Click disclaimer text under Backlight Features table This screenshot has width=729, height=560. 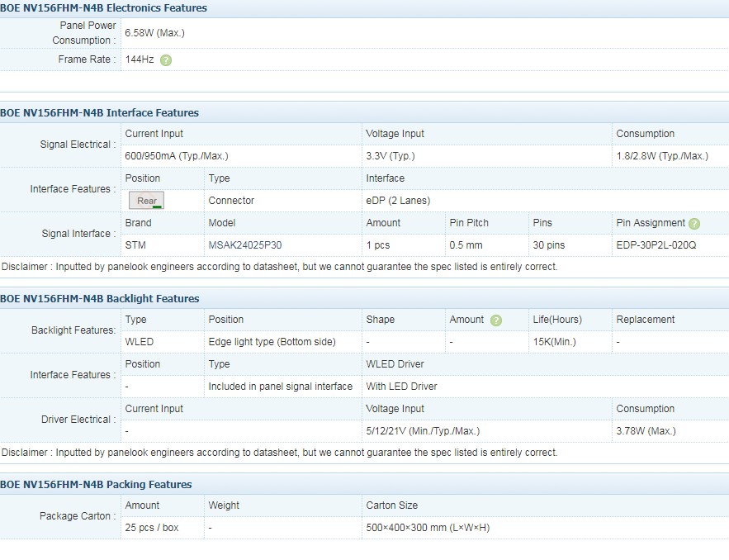coord(279,453)
